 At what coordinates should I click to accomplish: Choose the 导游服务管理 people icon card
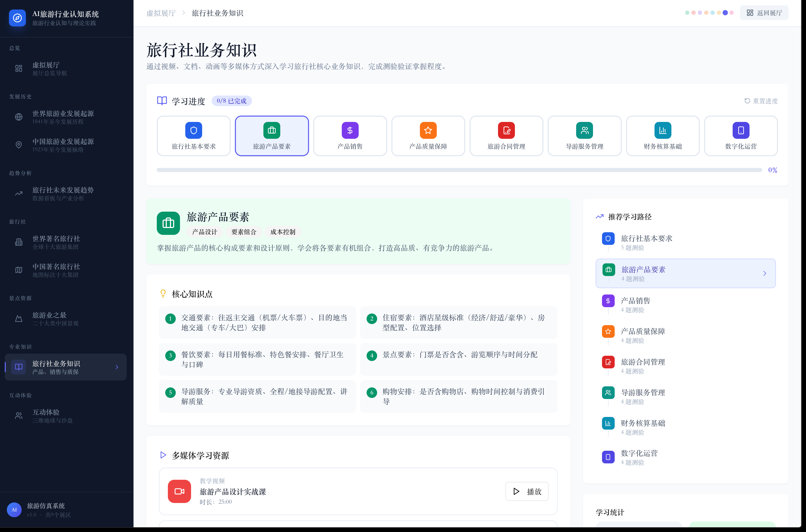584,136
